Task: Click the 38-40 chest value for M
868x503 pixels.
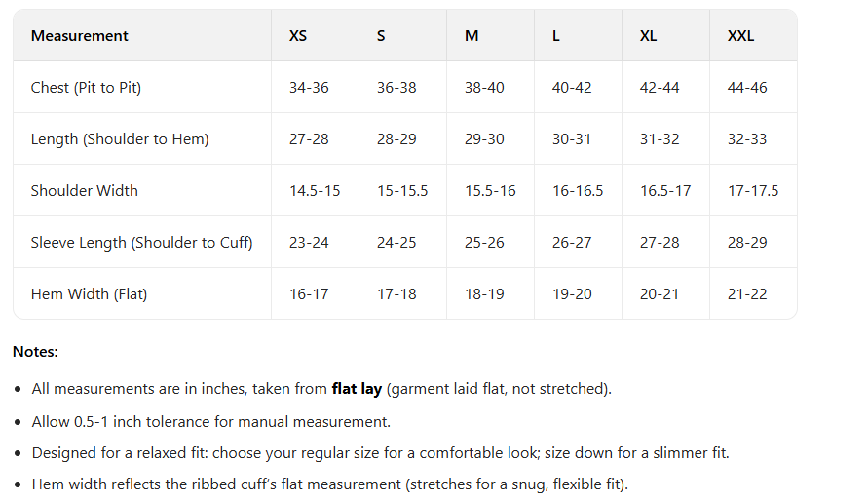Action: coord(484,88)
